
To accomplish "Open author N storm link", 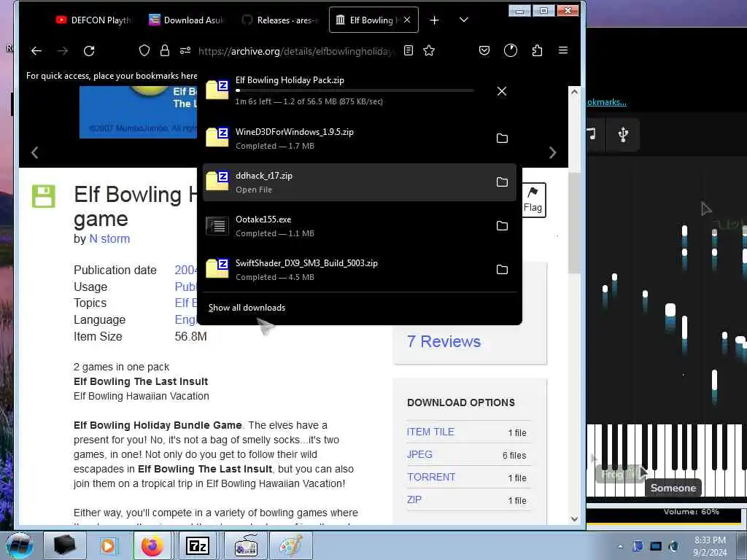I will 109,239.
